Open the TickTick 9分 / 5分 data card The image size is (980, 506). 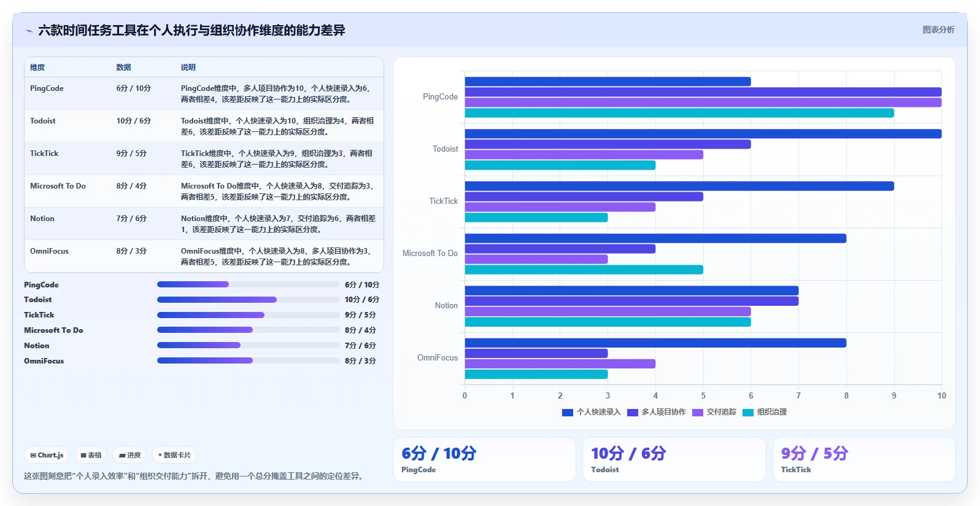864,459
